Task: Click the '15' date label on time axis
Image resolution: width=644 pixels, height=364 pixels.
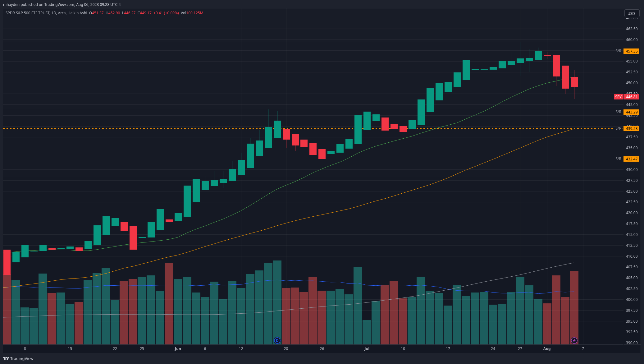Action: point(70,349)
